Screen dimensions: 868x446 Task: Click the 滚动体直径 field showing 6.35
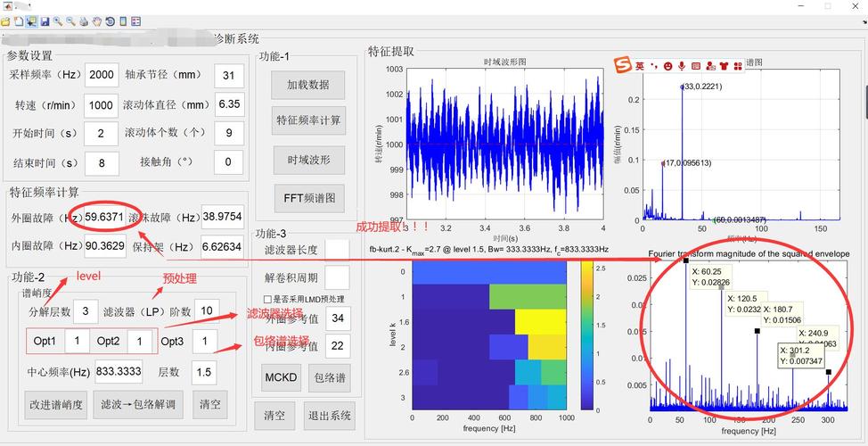(229, 104)
